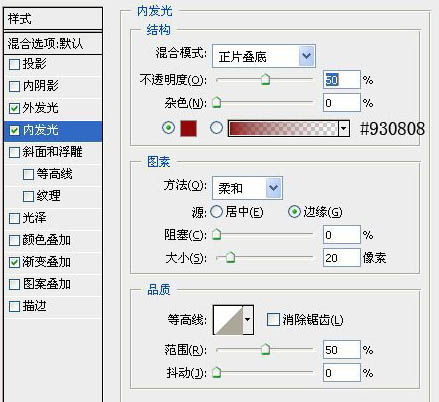
Task: Enable the 图案叠加 pattern overlay checkbox
Action: point(14,284)
